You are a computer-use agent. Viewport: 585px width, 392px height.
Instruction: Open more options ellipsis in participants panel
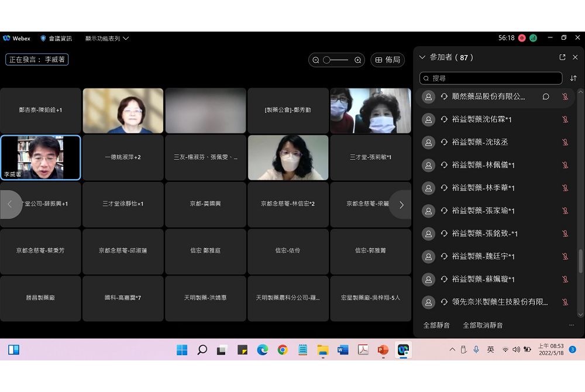coord(571,325)
